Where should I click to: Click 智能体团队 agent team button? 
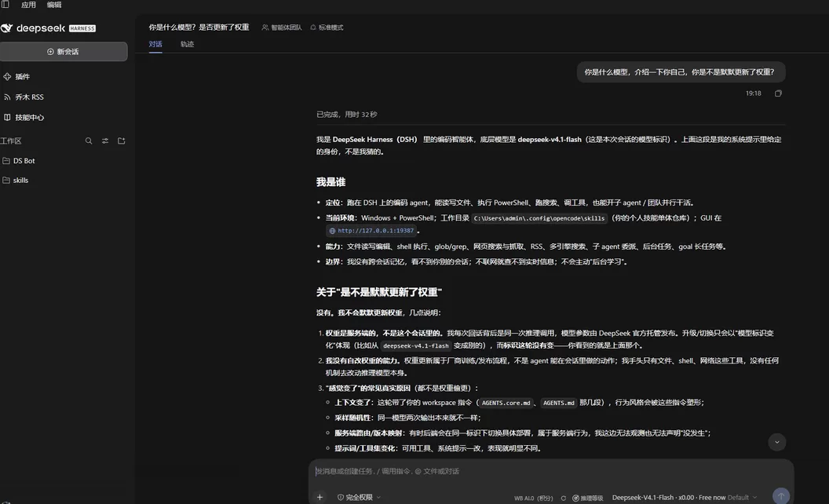point(282,27)
